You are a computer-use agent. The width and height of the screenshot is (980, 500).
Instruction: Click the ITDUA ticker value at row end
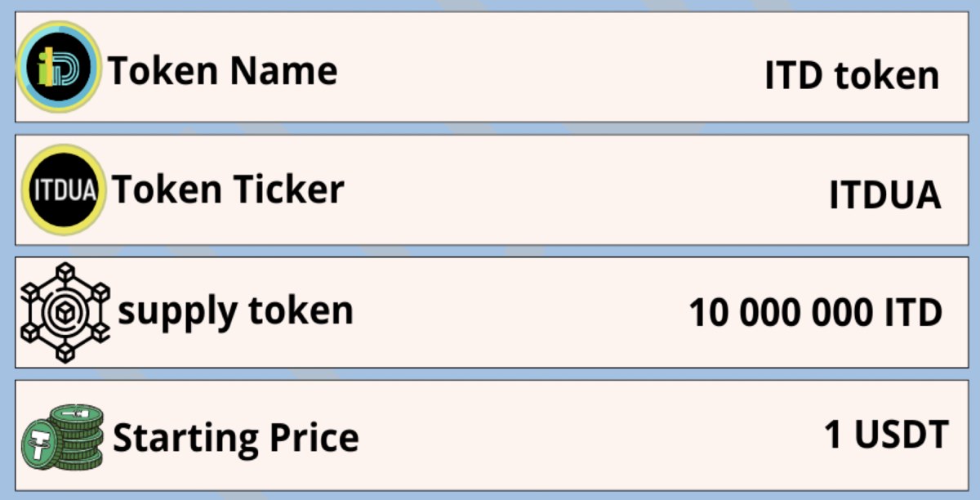coord(885,196)
